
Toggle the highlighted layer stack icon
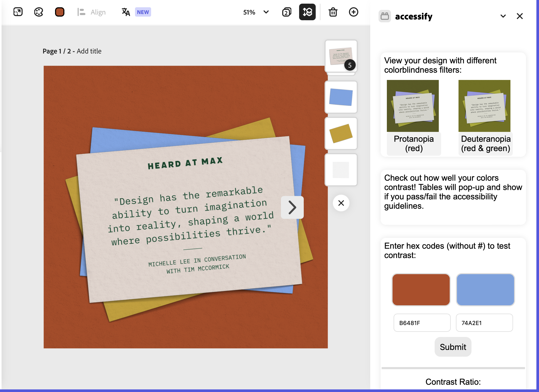click(307, 12)
